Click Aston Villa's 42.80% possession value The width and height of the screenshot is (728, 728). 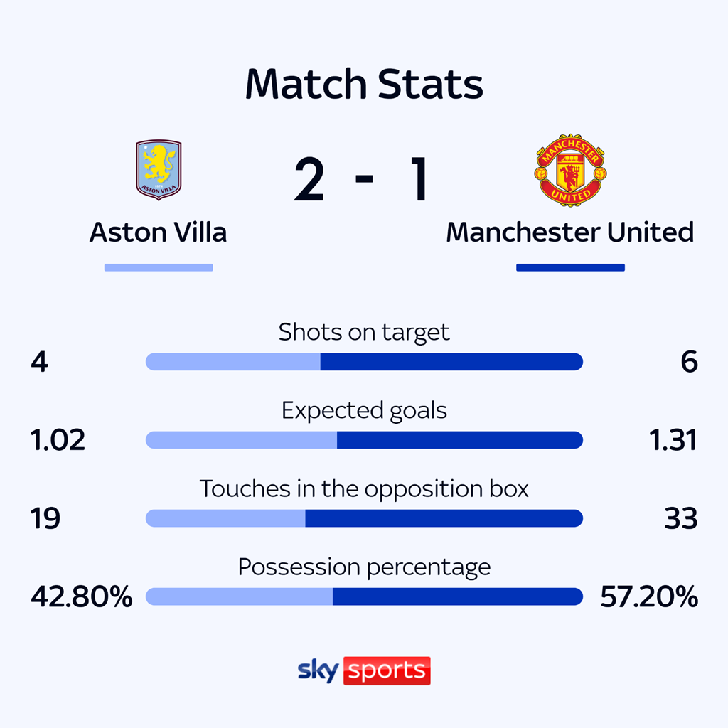coord(81,597)
